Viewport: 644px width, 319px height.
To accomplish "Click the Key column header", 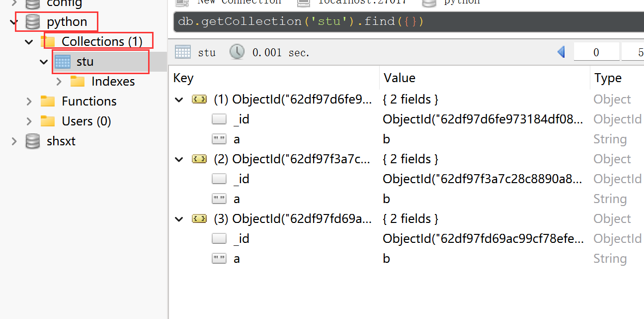I will (x=184, y=78).
